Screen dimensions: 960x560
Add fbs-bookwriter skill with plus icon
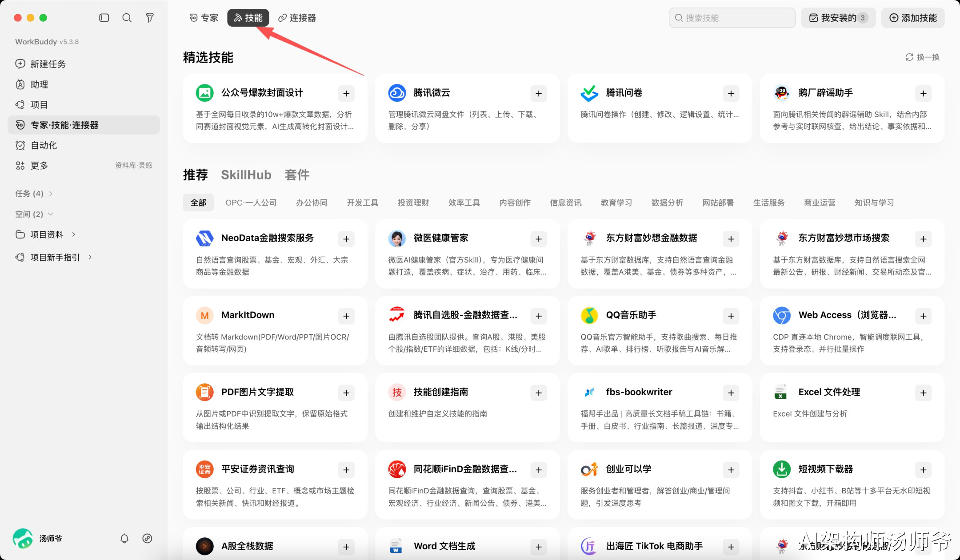731,393
